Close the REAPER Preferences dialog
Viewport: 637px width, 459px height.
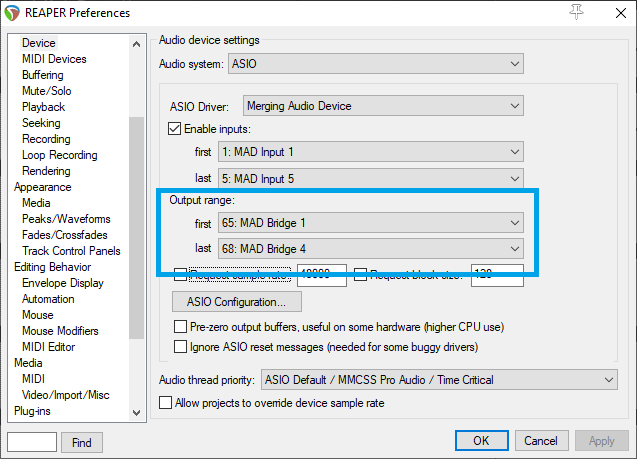pos(620,13)
